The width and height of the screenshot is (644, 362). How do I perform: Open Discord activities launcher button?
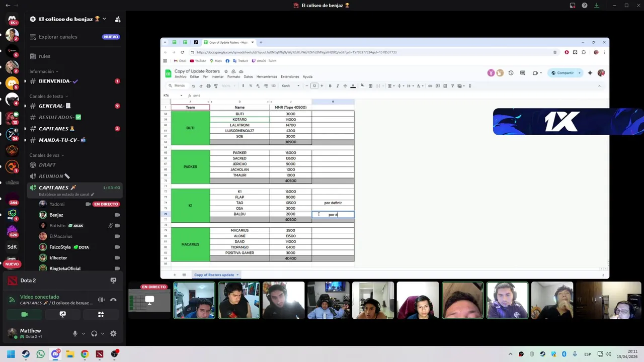click(x=101, y=314)
